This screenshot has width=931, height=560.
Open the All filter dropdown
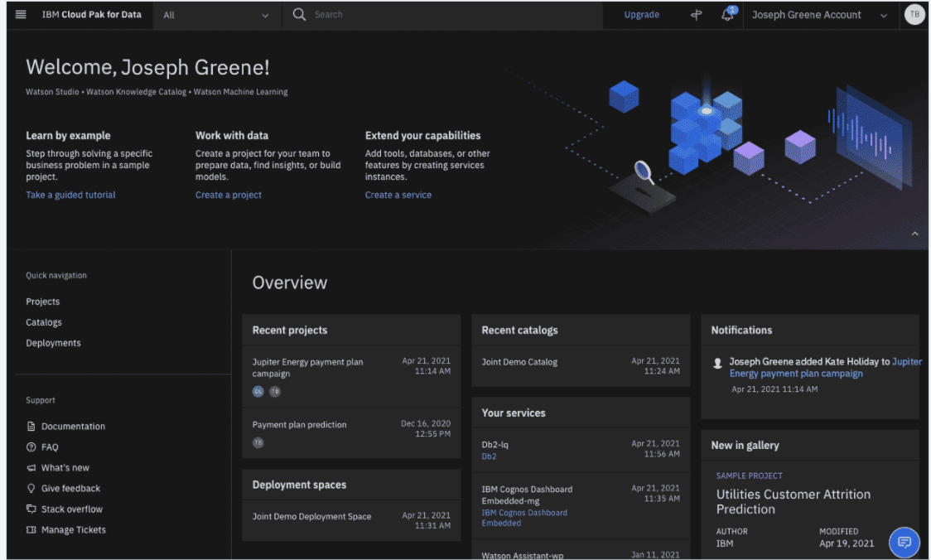click(217, 14)
